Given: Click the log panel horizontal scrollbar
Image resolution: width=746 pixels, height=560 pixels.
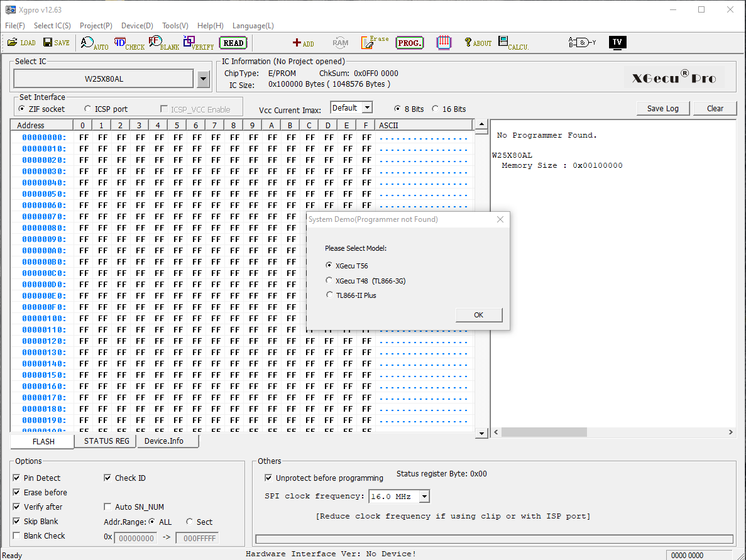Looking at the screenshot, I should coord(544,432).
